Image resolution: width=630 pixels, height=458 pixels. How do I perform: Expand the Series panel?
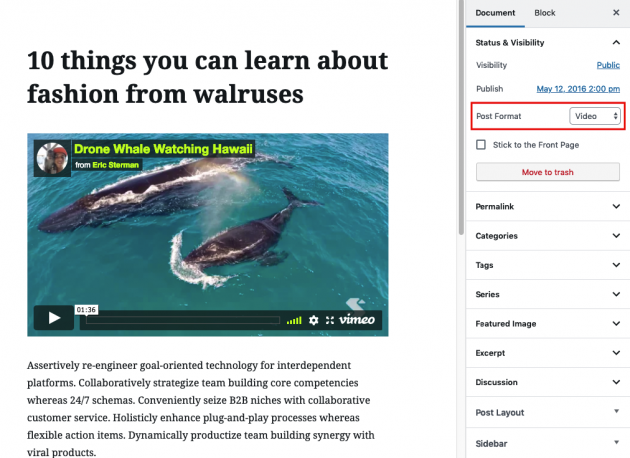548,294
